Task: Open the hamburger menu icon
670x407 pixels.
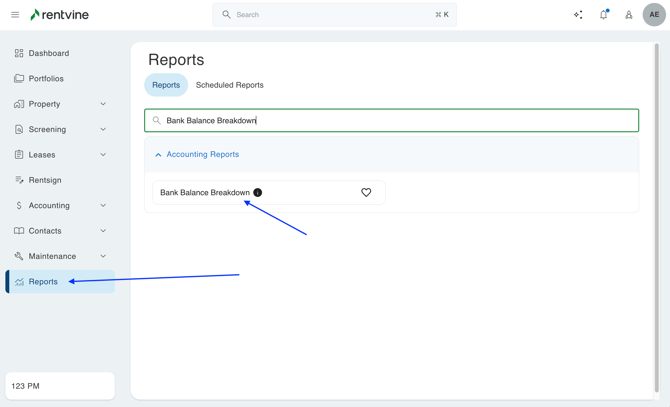Action: click(x=15, y=15)
